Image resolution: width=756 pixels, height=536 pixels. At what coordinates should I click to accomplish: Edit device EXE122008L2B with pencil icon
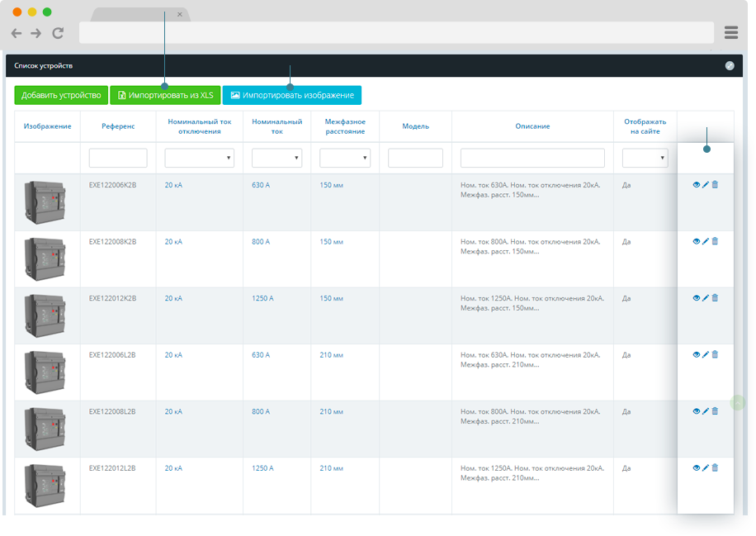coord(706,411)
